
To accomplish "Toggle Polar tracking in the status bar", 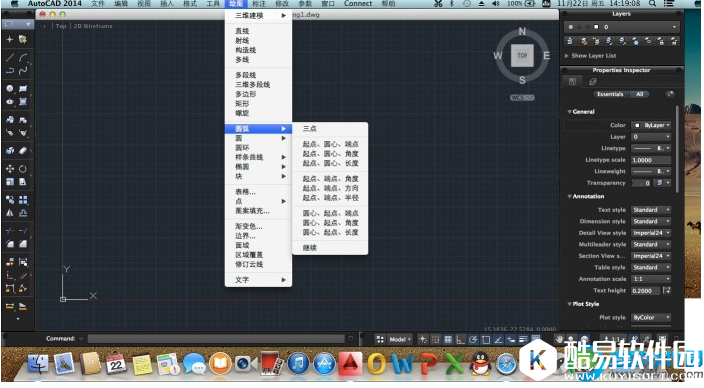I will click(473, 340).
